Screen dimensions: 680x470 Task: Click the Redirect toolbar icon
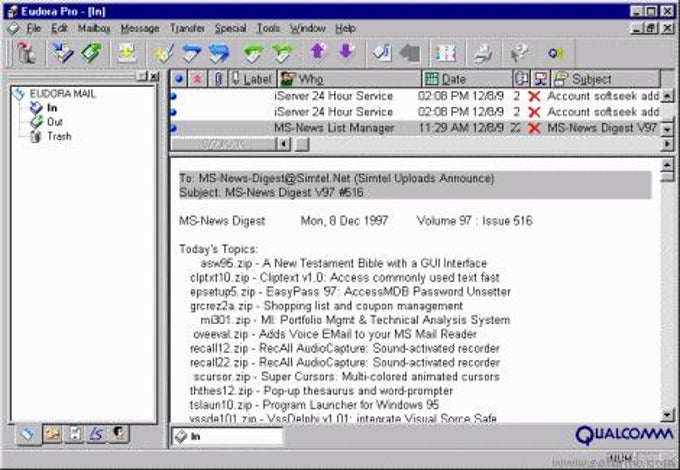pos(282,53)
